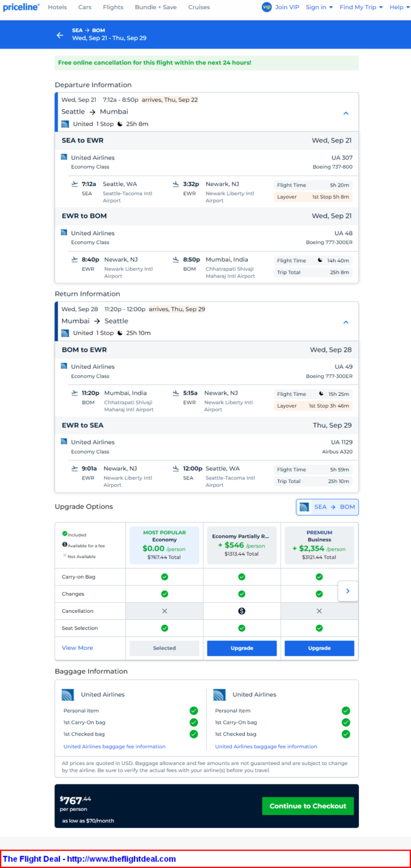Click takeoff icon at 9:01a Newark
The image size is (411, 868).
click(x=75, y=468)
